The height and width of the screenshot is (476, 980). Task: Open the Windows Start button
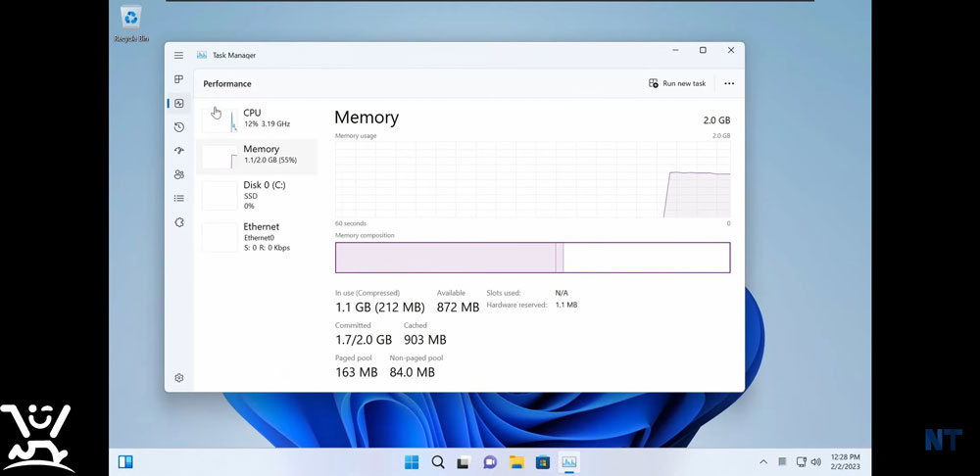point(412,462)
